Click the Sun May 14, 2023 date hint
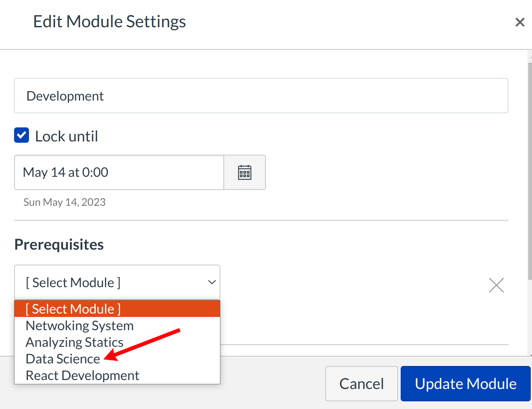The height and width of the screenshot is (409, 532). [64, 202]
